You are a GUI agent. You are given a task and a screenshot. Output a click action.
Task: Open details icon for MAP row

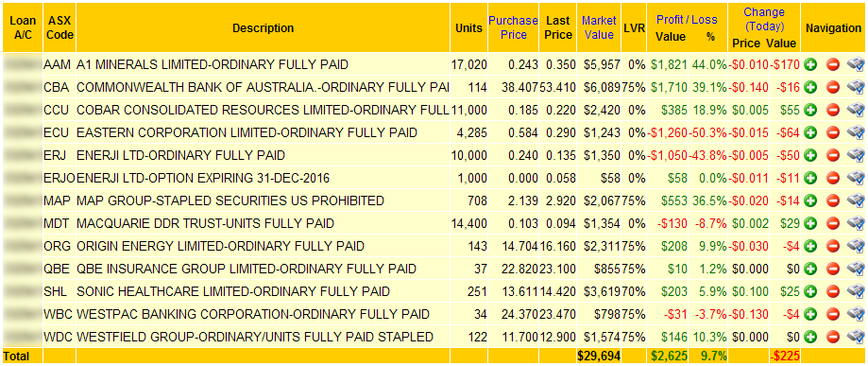click(x=856, y=200)
